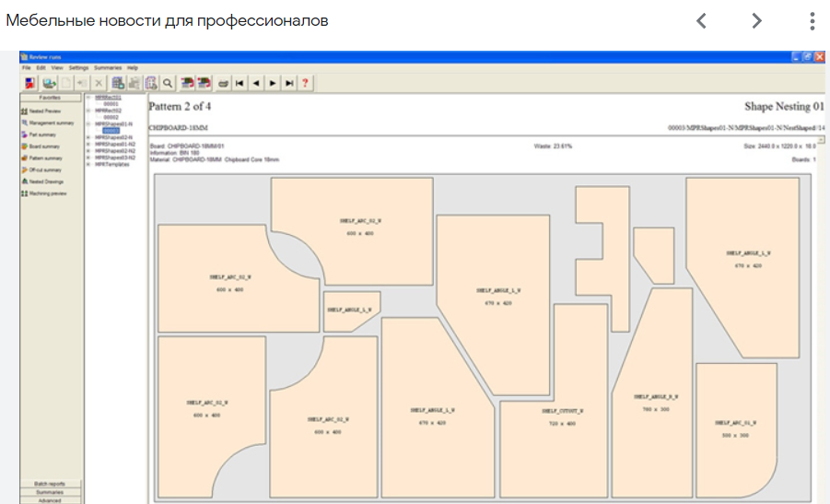The image size is (830, 504).
Task: Expand the MPRShapes02-N2 tree node
Action: point(88,151)
